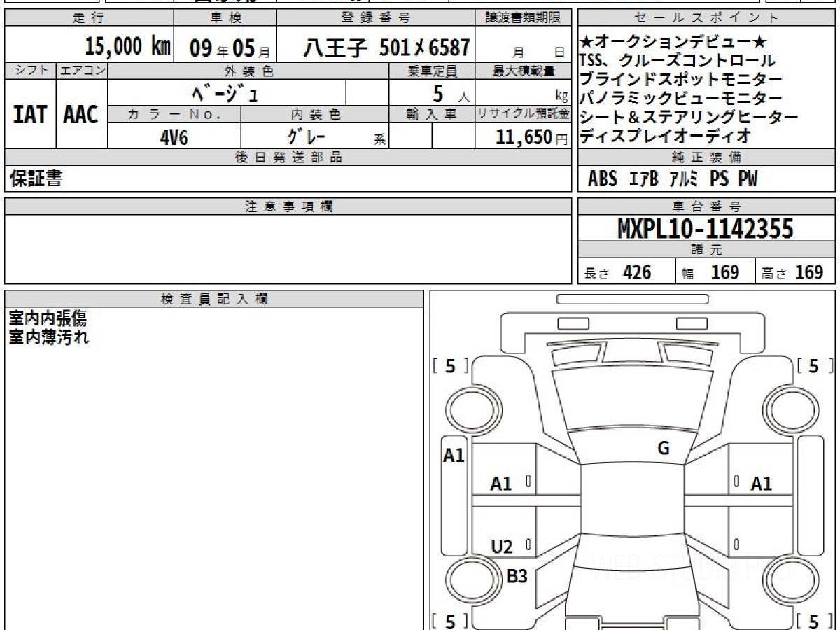Click the color number 4V6
Image resolution: width=840 pixels, height=630 pixels.
(x=174, y=136)
